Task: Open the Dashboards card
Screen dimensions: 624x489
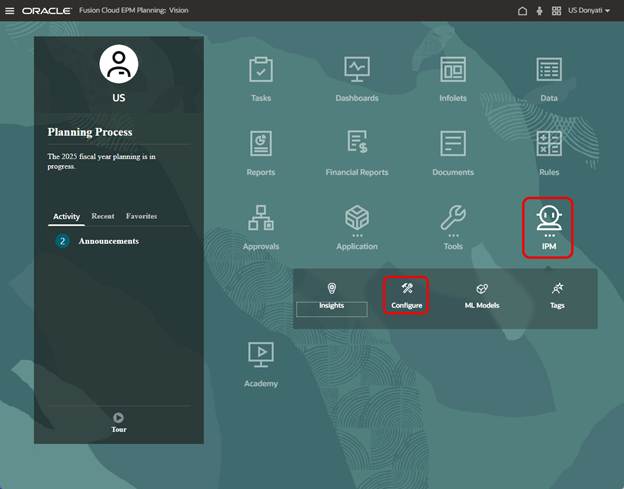Action: coord(357,71)
